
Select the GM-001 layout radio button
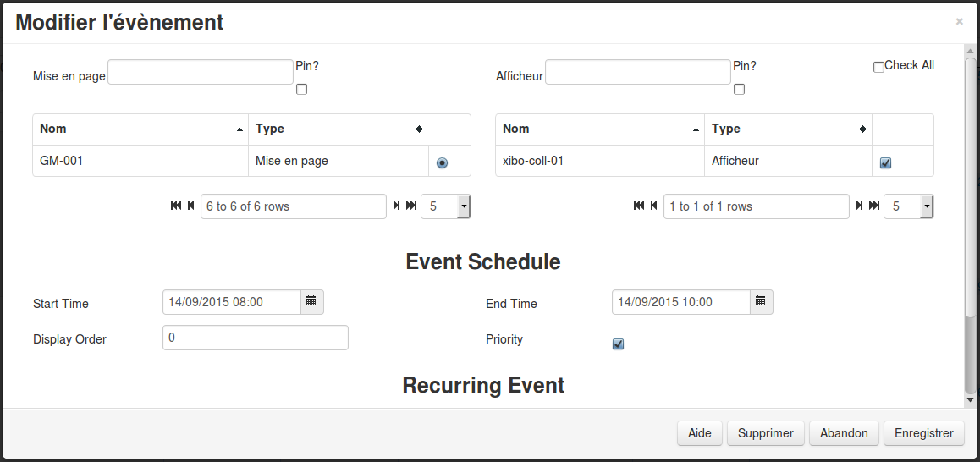click(x=442, y=163)
